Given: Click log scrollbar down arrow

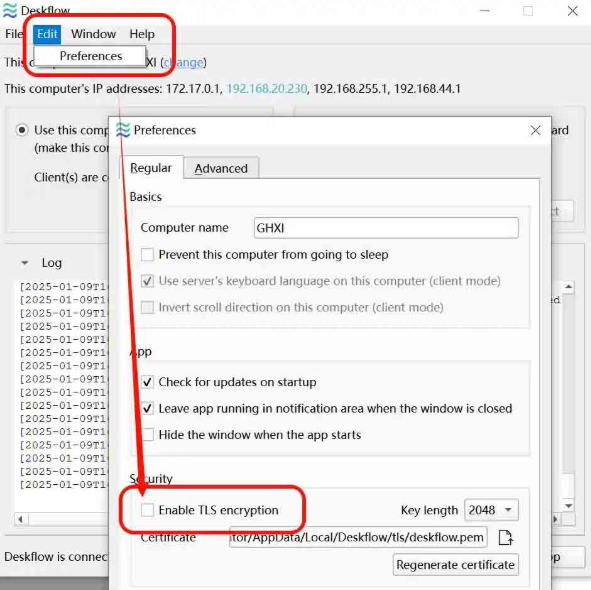Looking at the screenshot, I should [x=568, y=506].
